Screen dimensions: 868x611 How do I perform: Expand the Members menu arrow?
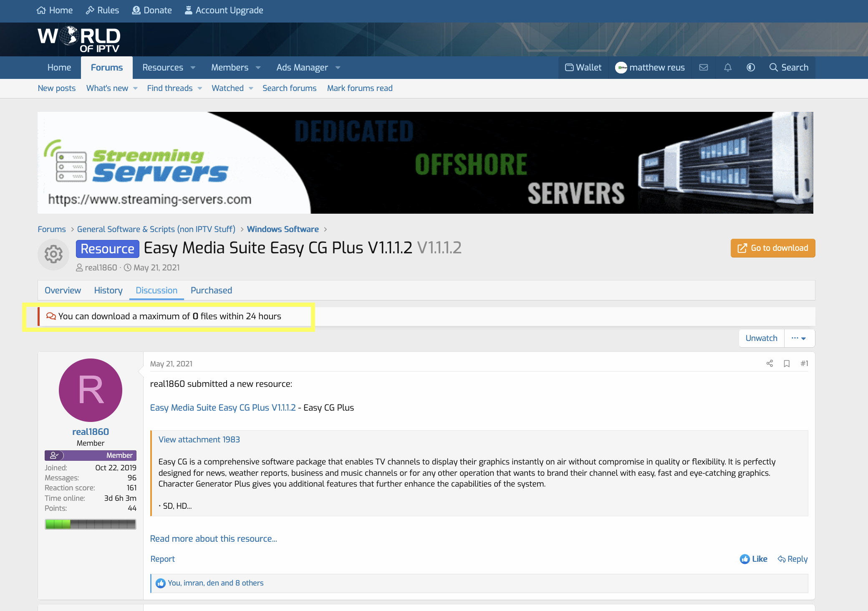[x=258, y=68]
